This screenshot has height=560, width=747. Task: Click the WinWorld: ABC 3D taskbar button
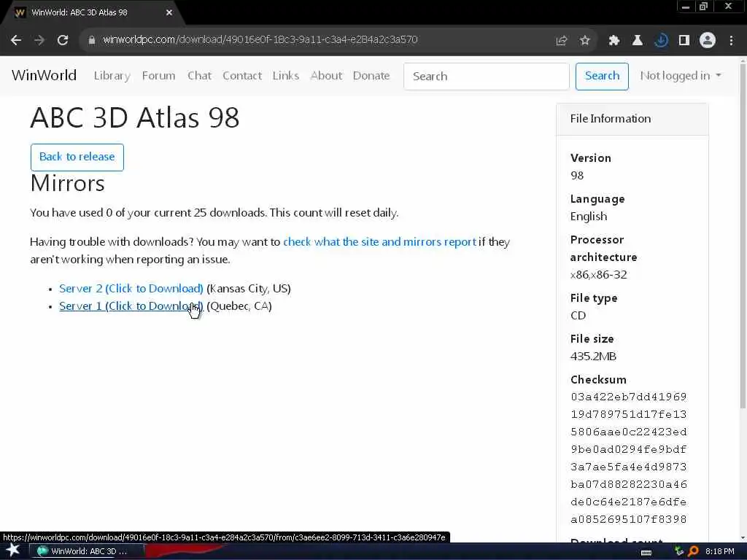(x=86, y=551)
